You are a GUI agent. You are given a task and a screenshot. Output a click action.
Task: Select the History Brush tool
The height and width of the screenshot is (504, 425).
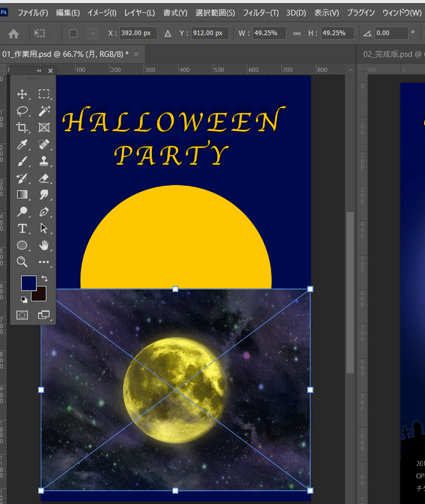coord(22,178)
